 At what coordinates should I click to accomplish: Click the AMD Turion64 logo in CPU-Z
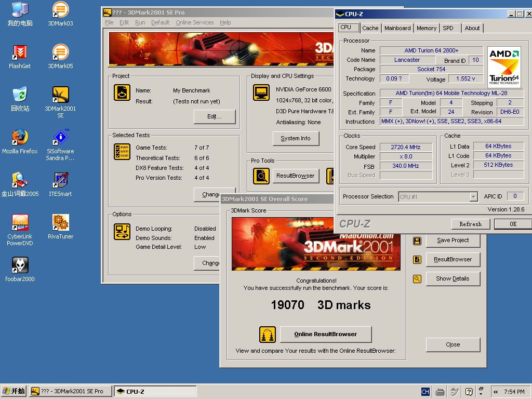click(504, 67)
